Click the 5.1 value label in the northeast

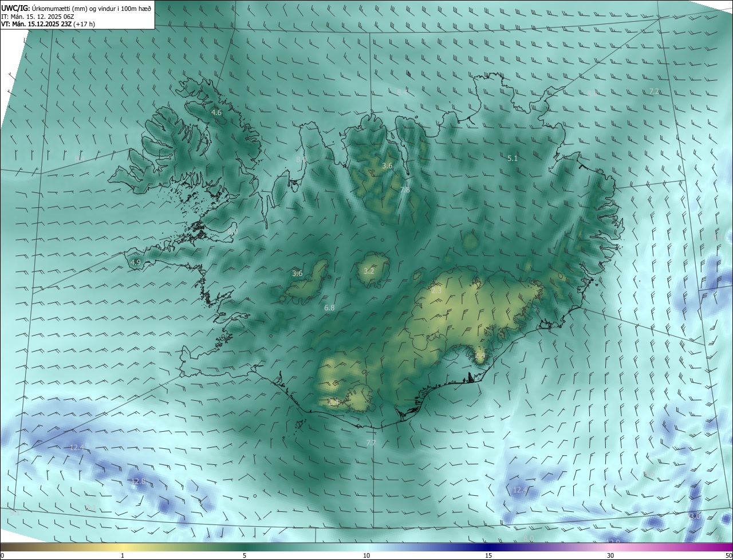[x=513, y=159]
